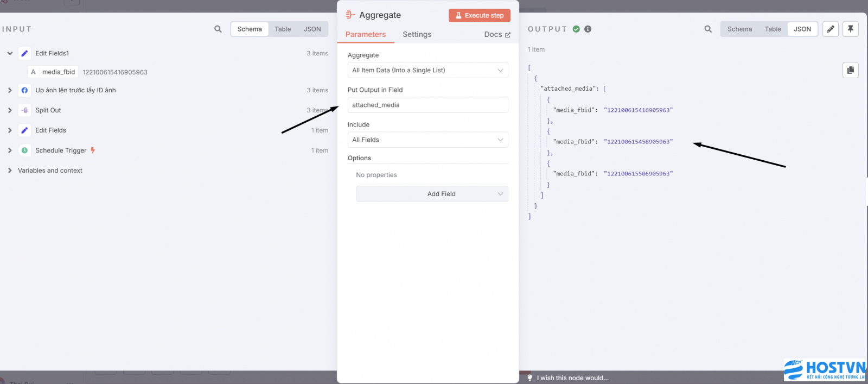Switch output view to Schema

coord(739,29)
